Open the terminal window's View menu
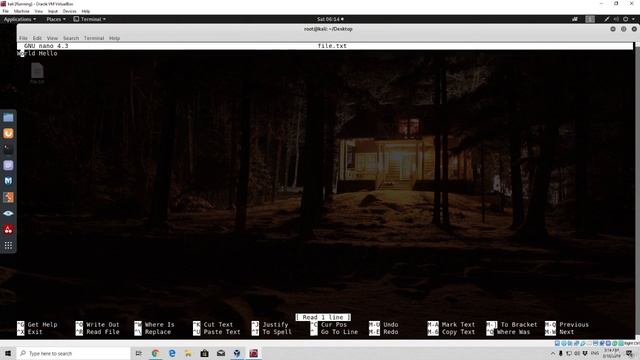Screen dimensions: 640x360 (52, 38)
